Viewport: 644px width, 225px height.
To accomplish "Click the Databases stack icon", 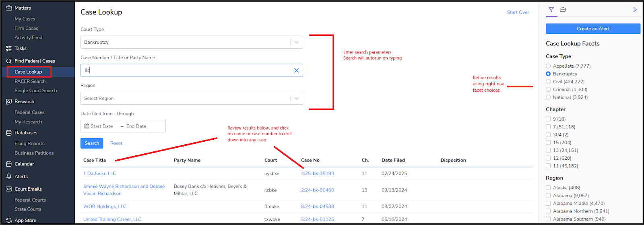I will (x=9, y=133).
